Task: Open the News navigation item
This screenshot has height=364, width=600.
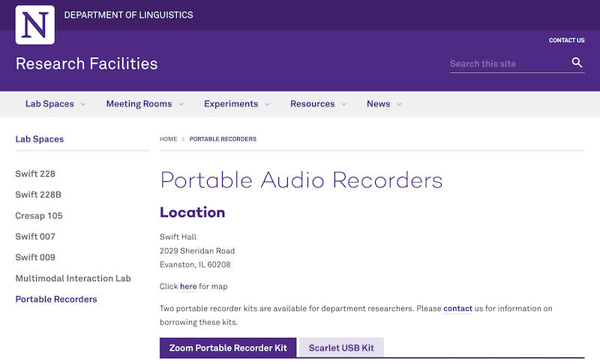Action: tap(379, 104)
